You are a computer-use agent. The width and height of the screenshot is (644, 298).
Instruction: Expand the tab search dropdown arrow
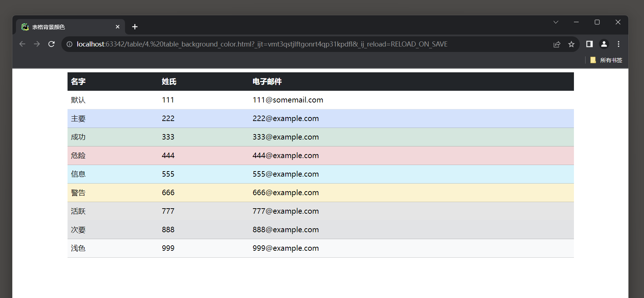coord(556,22)
